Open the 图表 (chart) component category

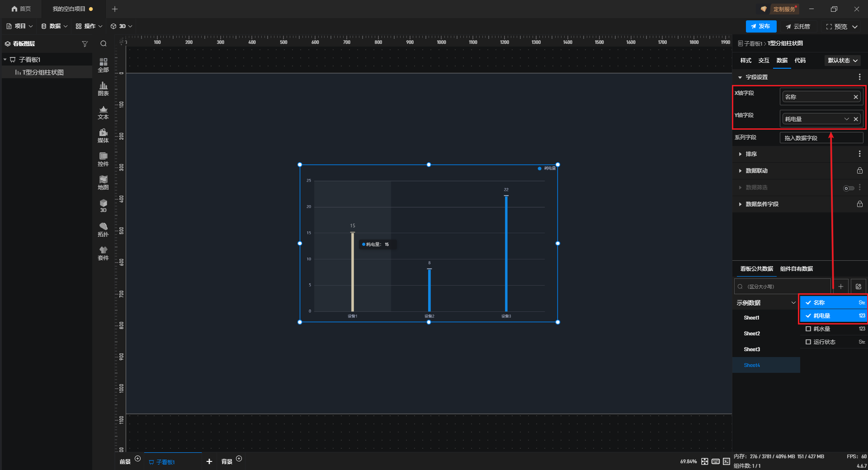[x=103, y=89]
